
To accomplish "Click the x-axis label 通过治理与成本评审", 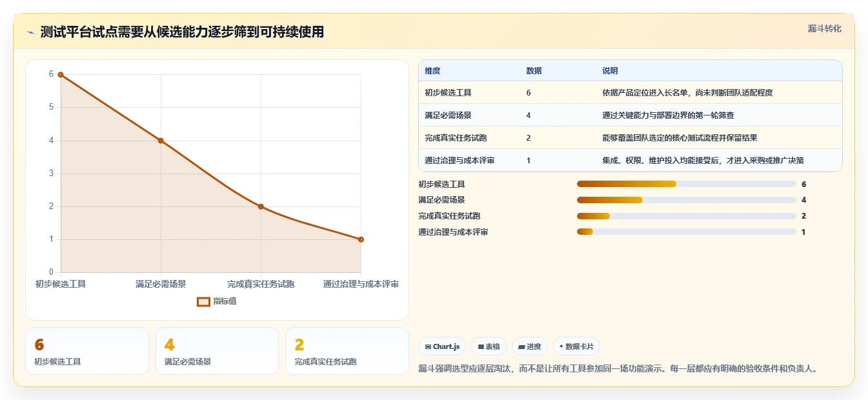I will click(x=361, y=284).
